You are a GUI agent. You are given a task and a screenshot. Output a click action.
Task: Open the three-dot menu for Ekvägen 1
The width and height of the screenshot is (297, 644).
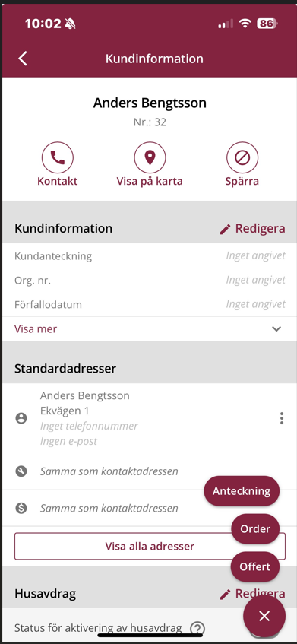point(281,418)
